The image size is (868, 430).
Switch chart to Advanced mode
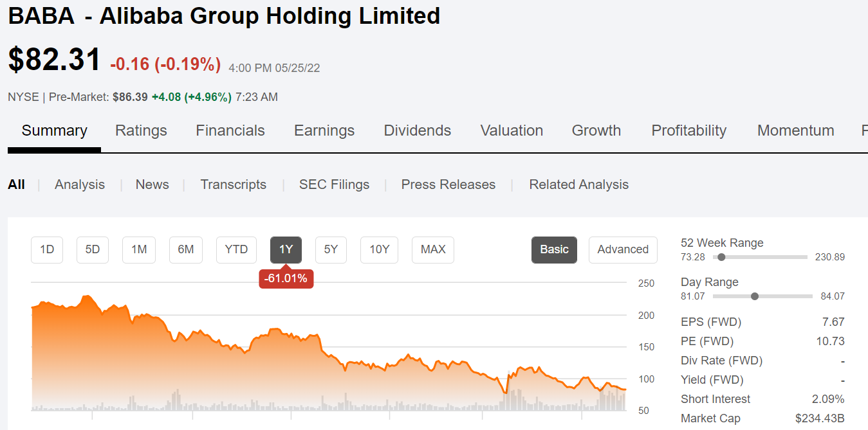(623, 249)
